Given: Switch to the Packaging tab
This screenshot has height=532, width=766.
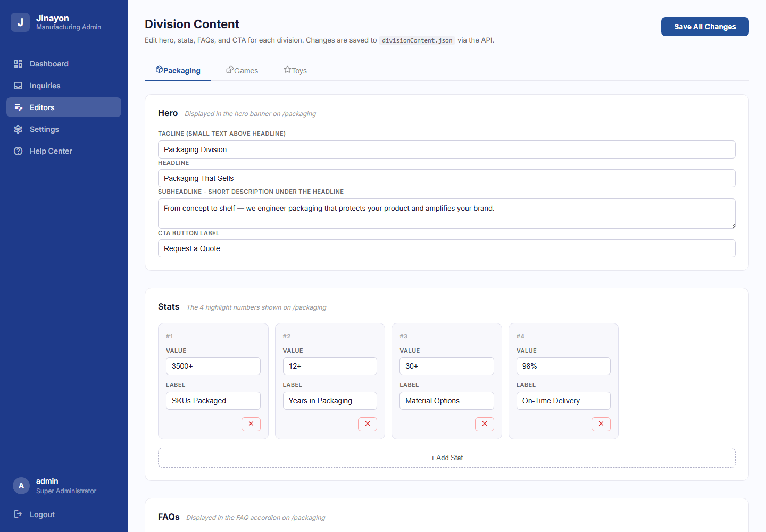Looking at the screenshot, I should point(178,71).
